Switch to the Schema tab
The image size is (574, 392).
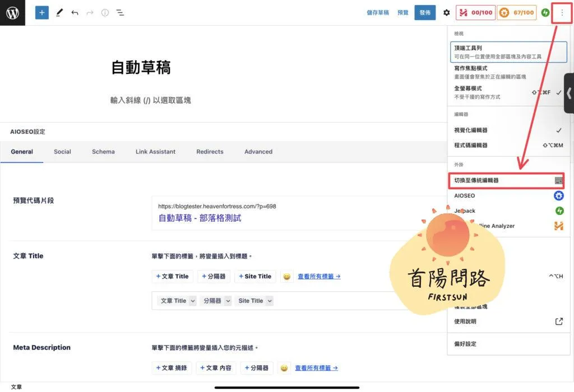coord(103,152)
